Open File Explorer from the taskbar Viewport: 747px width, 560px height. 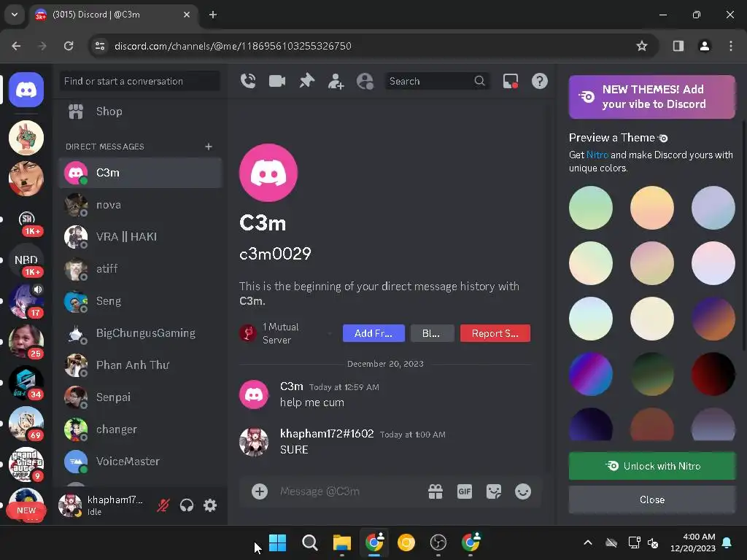pos(341,542)
